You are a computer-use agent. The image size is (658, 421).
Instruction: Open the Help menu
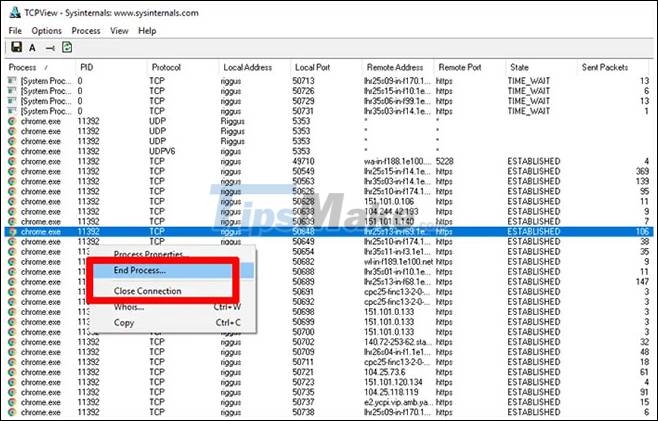point(147,31)
